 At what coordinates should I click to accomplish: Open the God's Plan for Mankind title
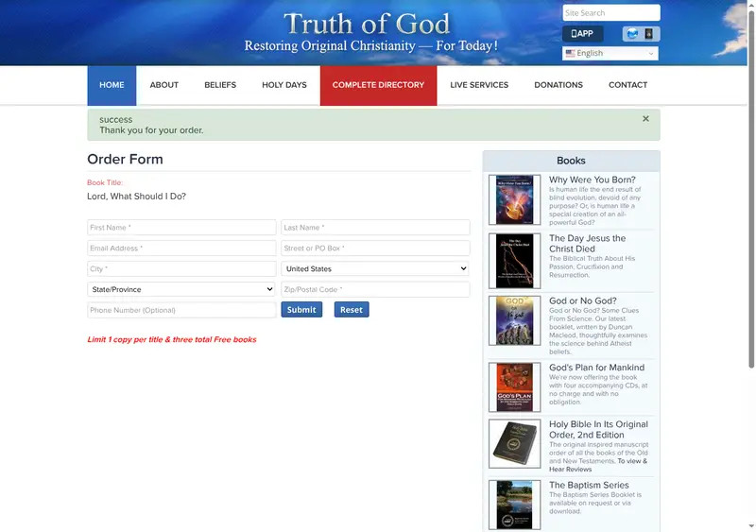coord(596,368)
